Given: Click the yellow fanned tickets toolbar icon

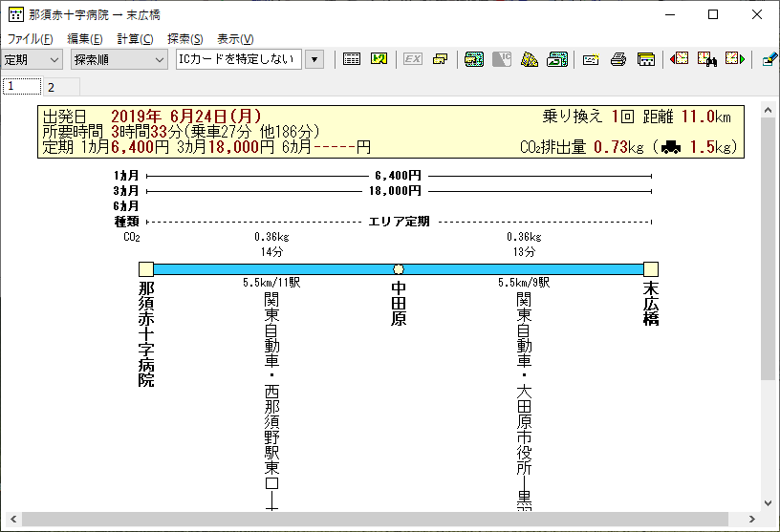Looking at the screenshot, I should coord(530,59).
